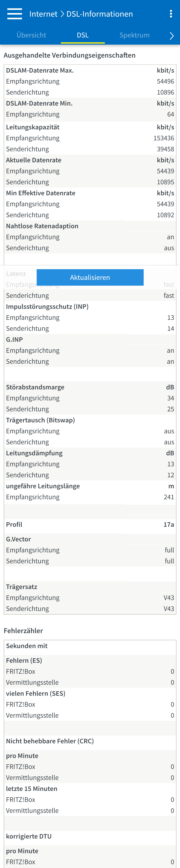Screen dimensions: 180x868
Task: Select the Nicht behebbare Fehler (CRC) heading
Action: tap(50, 741)
